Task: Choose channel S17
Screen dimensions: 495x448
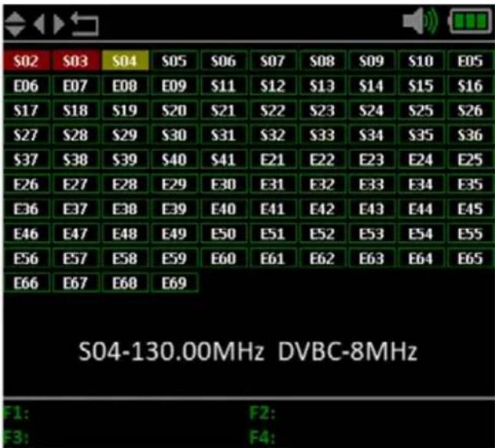Action: click(x=26, y=110)
